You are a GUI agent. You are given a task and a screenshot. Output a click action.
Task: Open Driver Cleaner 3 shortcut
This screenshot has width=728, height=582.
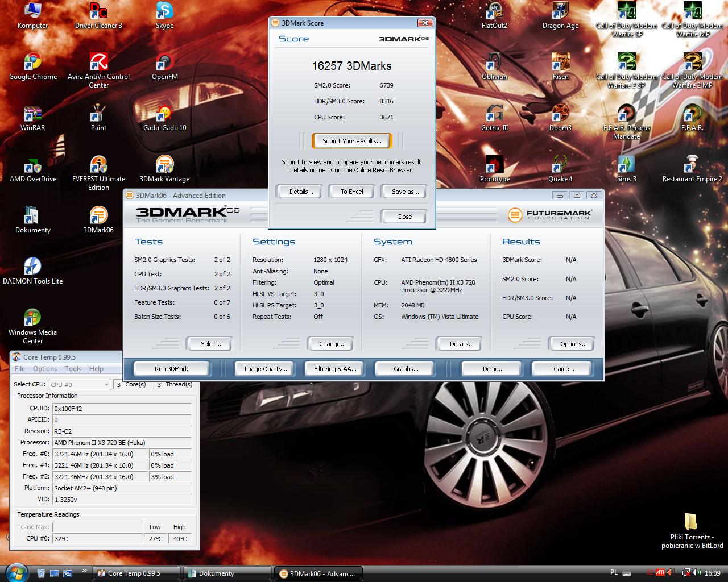[98, 16]
